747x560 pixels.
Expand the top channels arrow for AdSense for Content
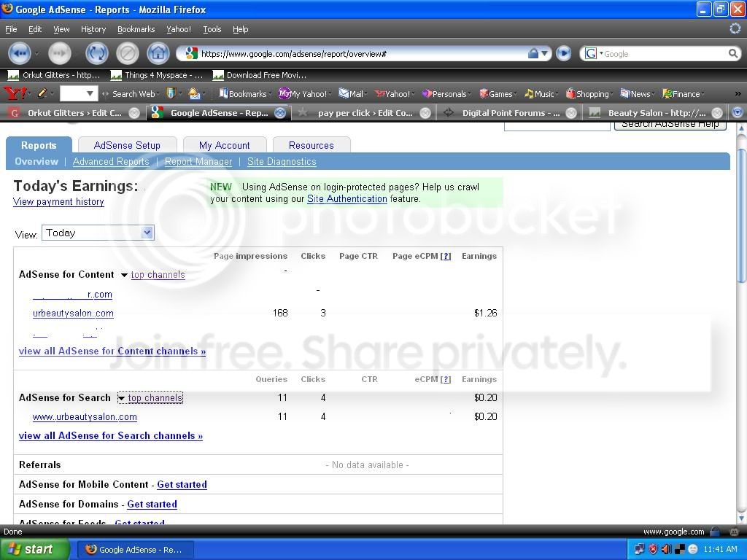click(x=124, y=275)
